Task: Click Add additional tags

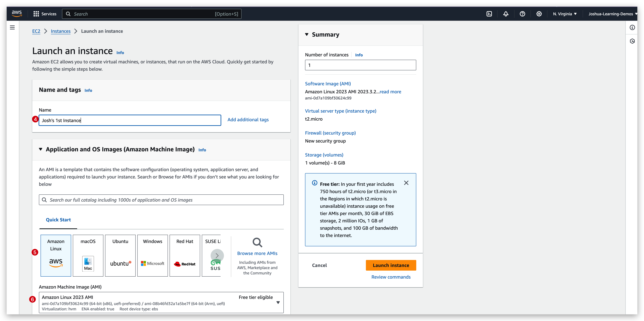Action: [248, 120]
